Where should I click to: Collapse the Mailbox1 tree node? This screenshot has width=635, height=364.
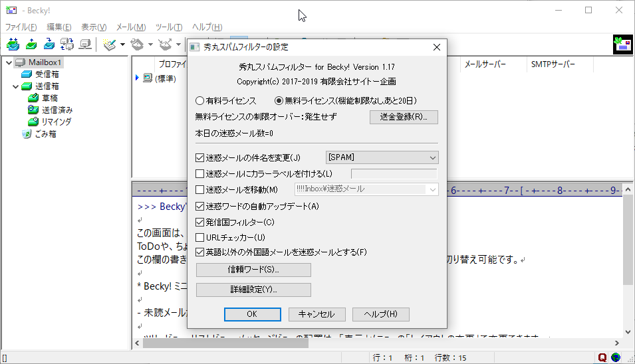9,62
